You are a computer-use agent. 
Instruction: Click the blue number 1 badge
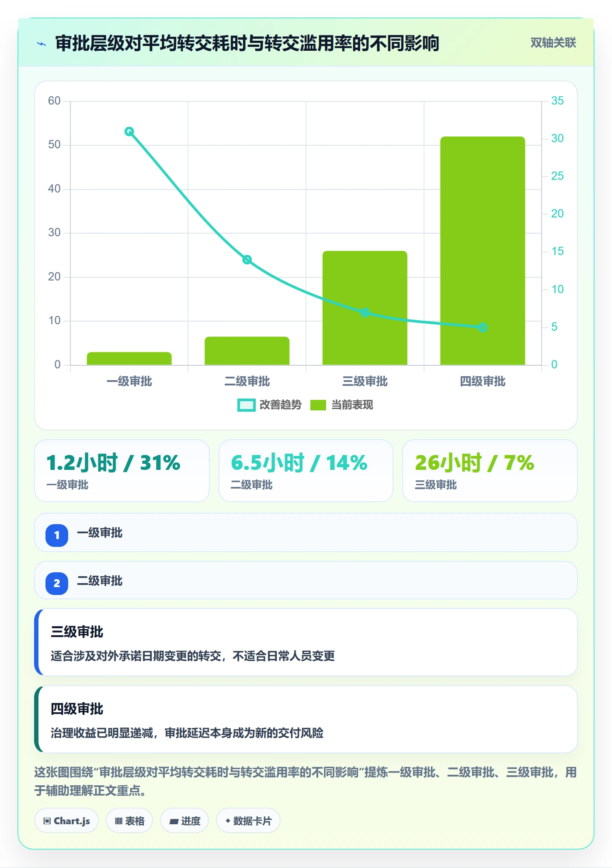pos(57,535)
